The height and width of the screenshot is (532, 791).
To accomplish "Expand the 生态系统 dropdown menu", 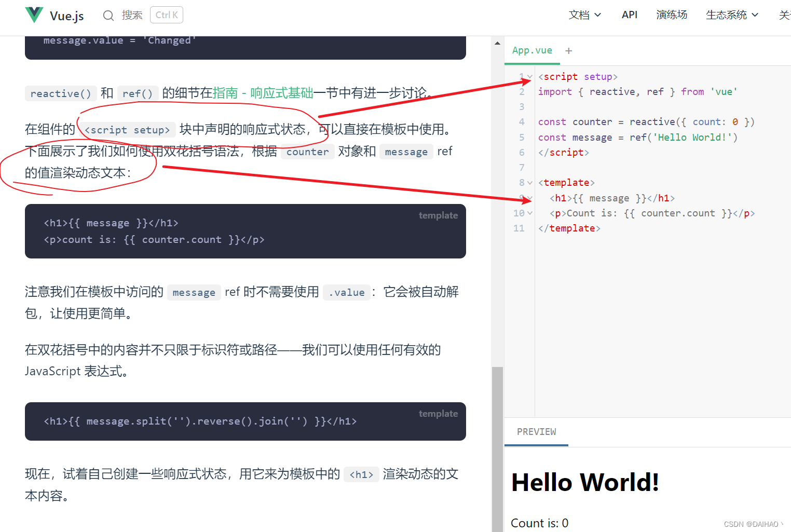I will pos(732,15).
